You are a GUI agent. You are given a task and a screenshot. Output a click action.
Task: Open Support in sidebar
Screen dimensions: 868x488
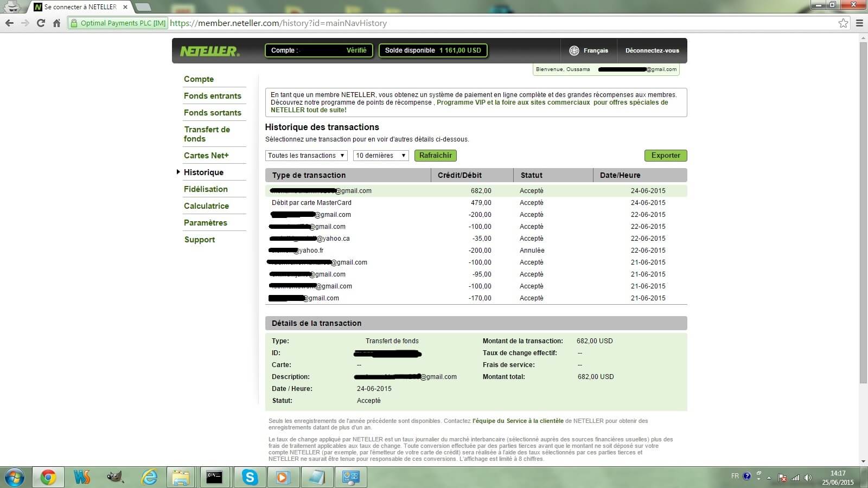tap(199, 240)
